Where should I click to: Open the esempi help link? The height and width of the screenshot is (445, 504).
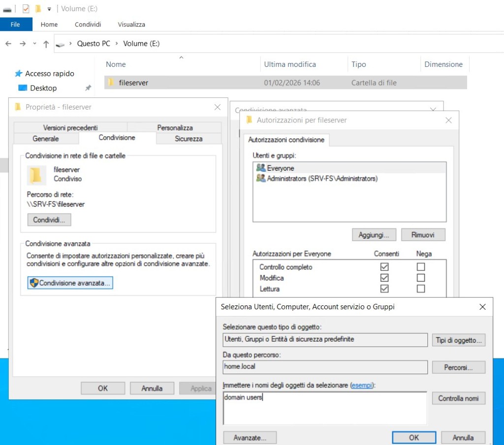tap(361, 386)
